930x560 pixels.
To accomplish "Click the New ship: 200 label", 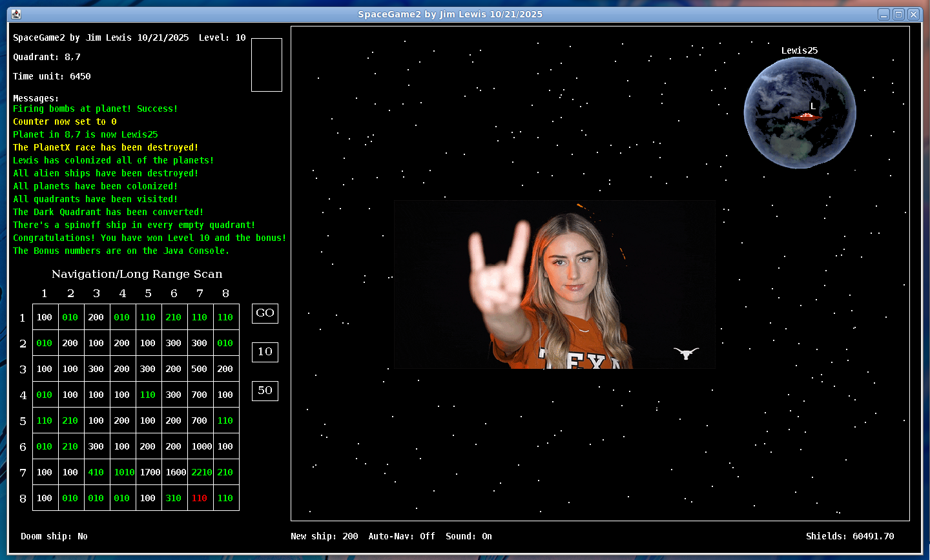I will pos(324,536).
